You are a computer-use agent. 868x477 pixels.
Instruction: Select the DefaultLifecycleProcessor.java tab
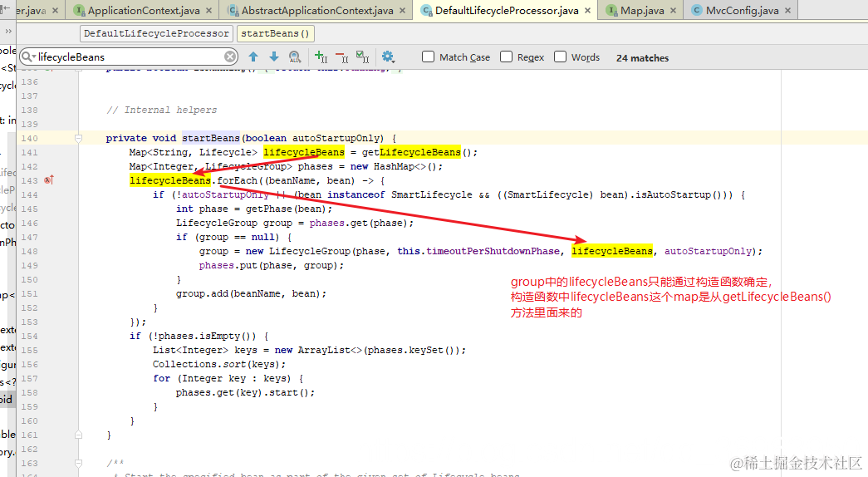coord(506,11)
